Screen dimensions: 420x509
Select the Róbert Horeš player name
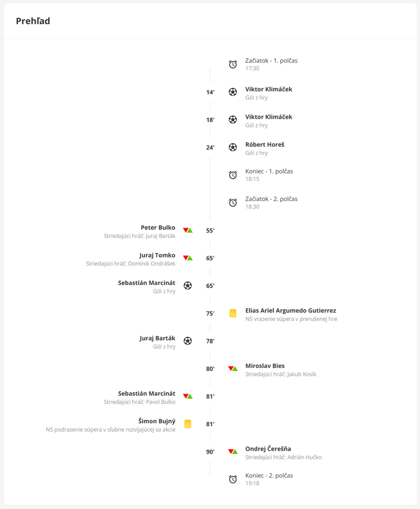(x=264, y=144)
